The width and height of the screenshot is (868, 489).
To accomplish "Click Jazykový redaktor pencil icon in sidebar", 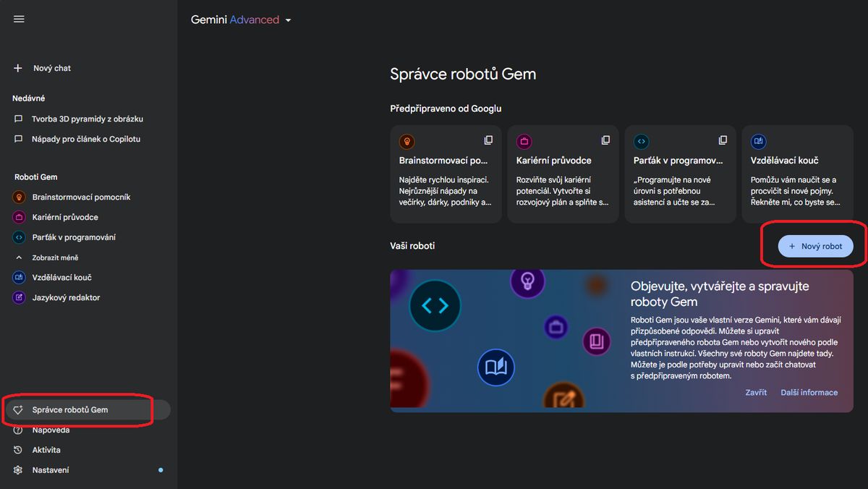I will pyautogui.click(x=19, y=297).
